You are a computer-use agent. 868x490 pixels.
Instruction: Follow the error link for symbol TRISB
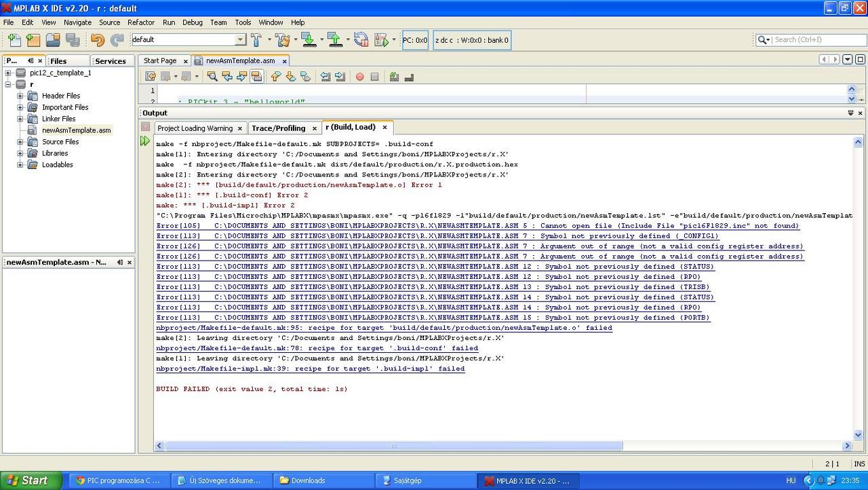433,287
